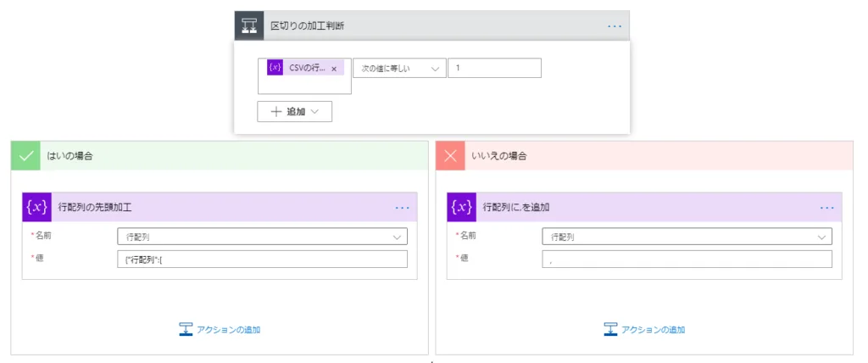Open the ellipsis menu of 行配列の先頭加工
Image resolution: width=868 pixels, height=363 pixels.
point(402,208)
